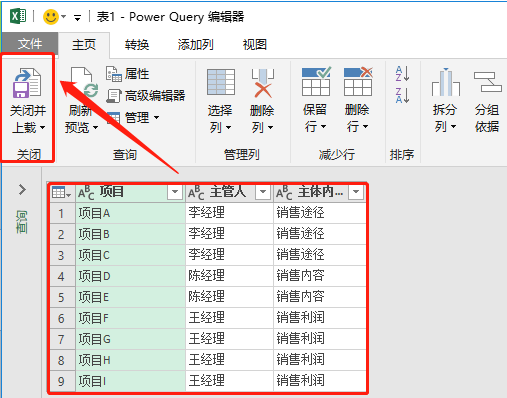Select cell 项目D
The width and height of the screenshot is (507, 398).
point(130,276)
